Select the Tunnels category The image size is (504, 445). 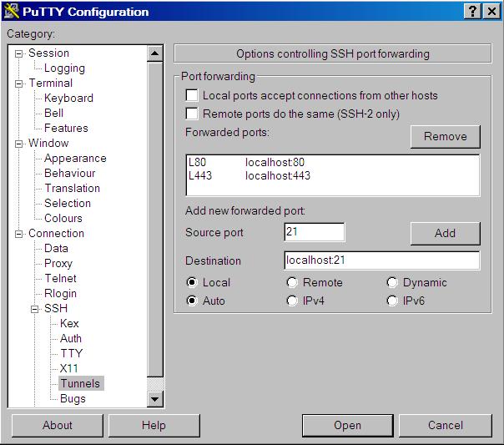[80, 383]
